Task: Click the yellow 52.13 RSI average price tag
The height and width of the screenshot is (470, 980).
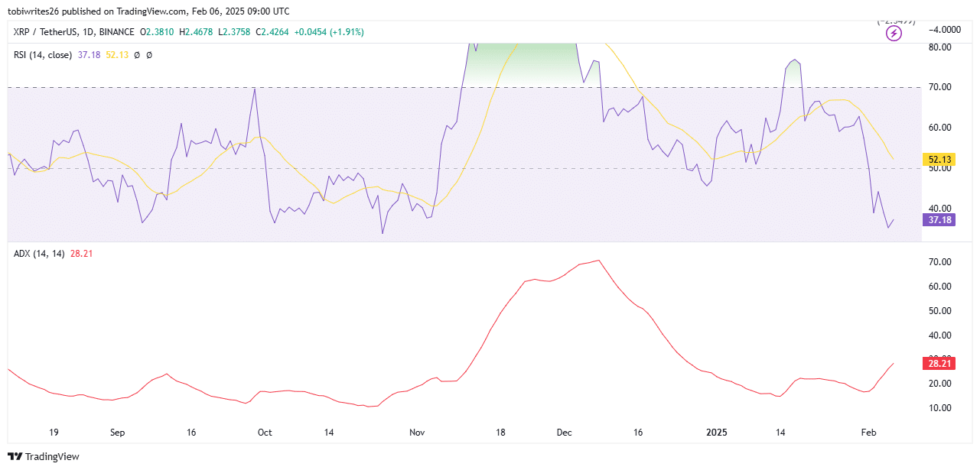Action: click(938, 160)
